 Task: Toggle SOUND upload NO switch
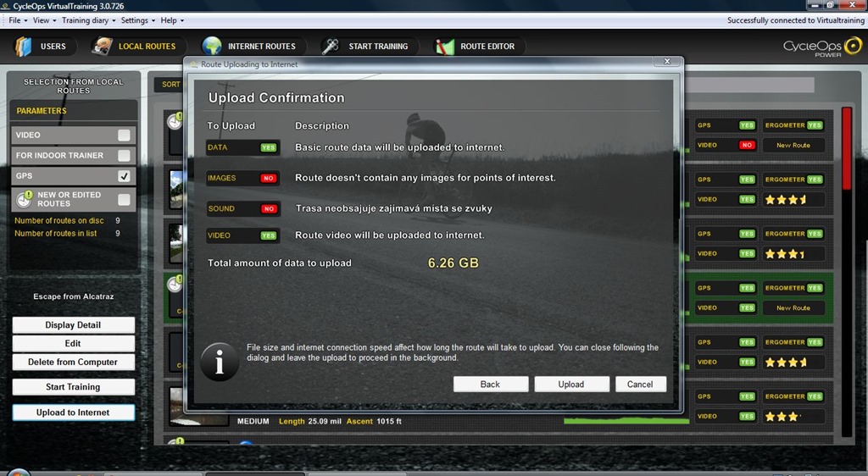(269, 208)
